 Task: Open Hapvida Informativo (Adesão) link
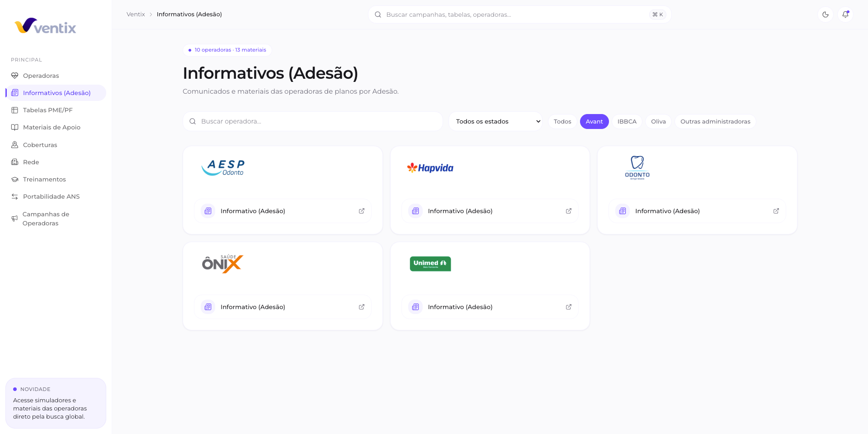(490, 211)
